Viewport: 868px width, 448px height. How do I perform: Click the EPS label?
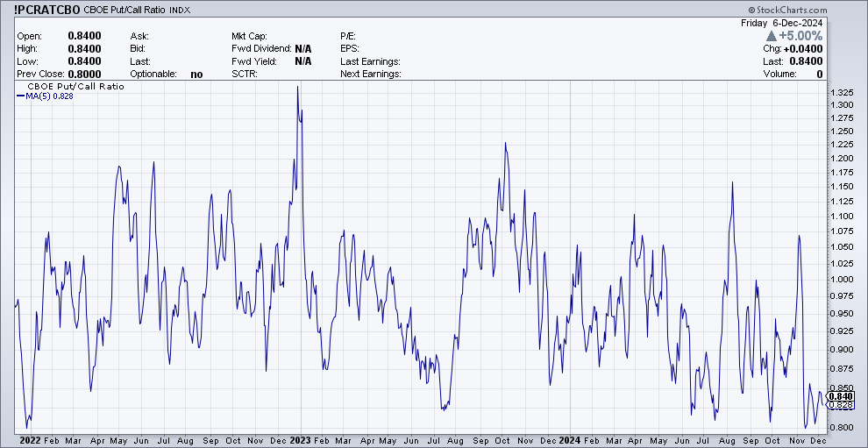click(x=350, y=49)
